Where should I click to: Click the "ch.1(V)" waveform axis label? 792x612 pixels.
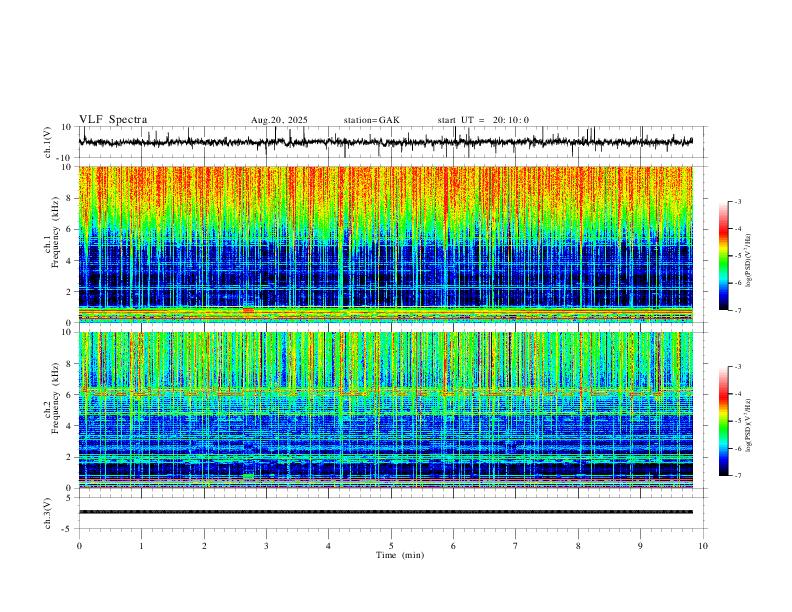click(47, 142)
